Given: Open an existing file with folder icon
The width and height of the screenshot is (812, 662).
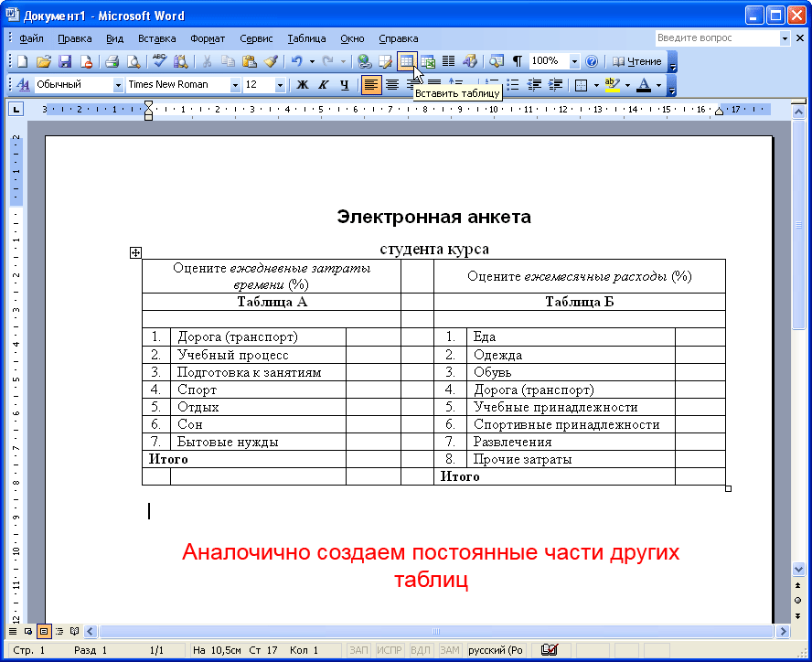Looking at the screenshot, I should point(44,61).
